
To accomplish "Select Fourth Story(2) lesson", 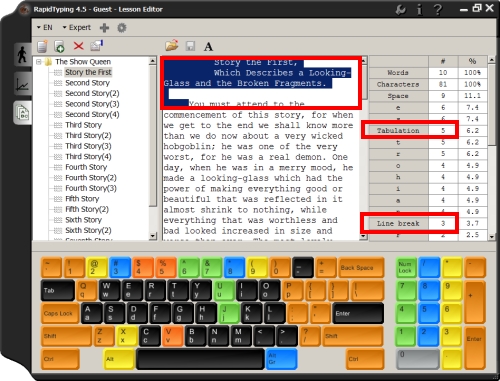I will tap(91, 178).
